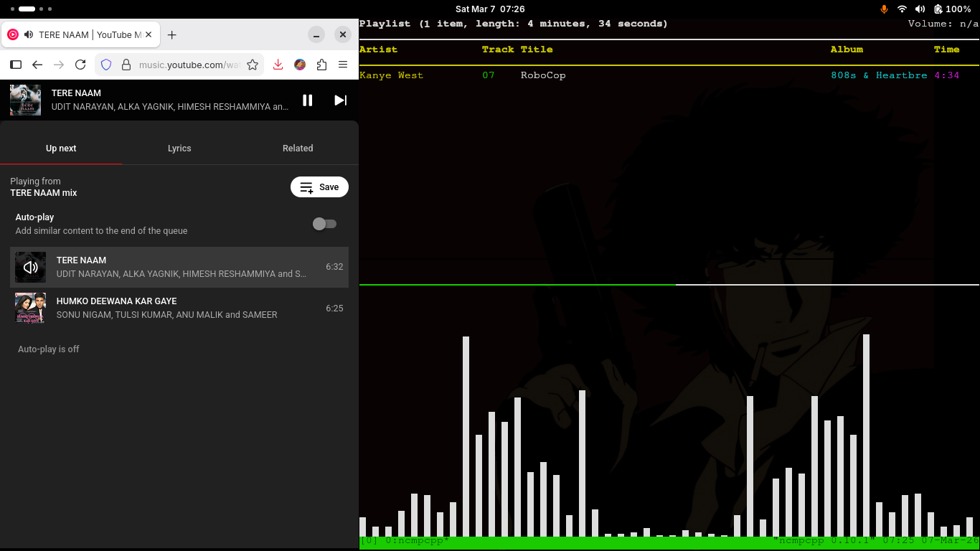Open a new browser tab
Image resolution: width=980 pixels, height=551 pixels.
171,34
